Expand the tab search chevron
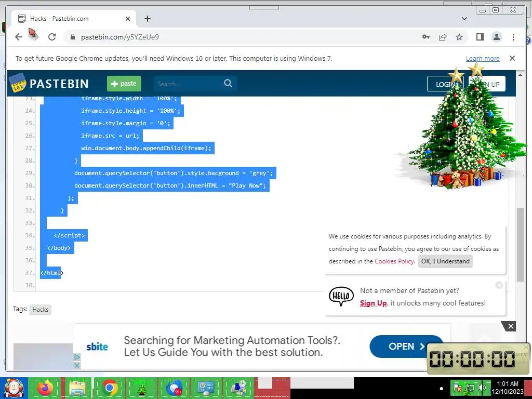532x399 pixels. coord(464,19)
